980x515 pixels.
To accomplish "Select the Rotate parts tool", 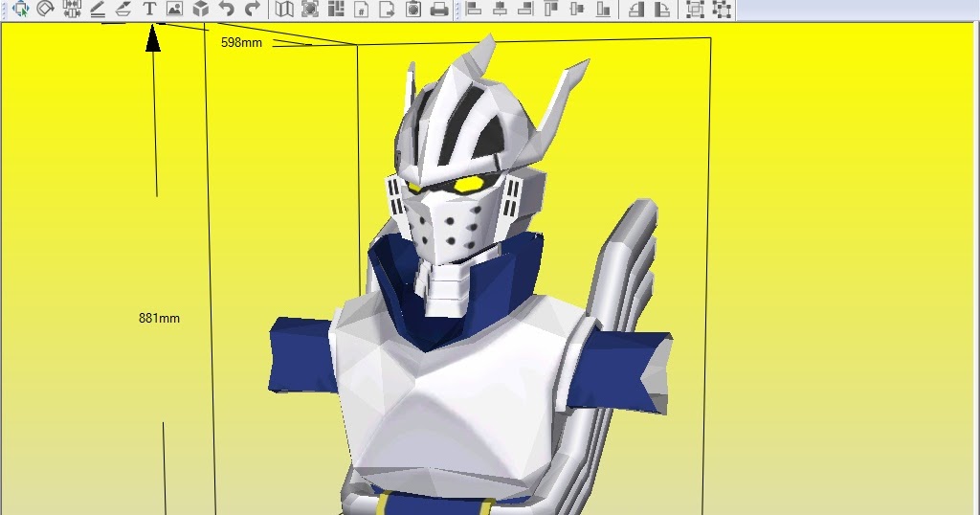I will coord(46,9).
